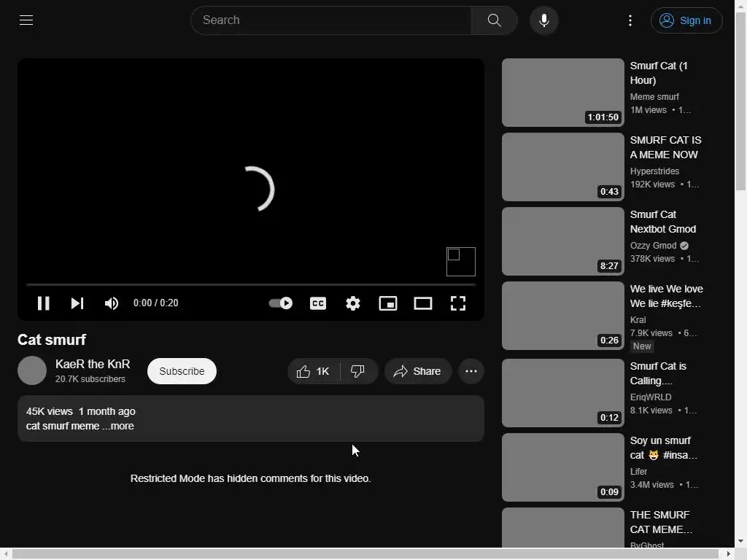The width and height of the screenshot is (747, 560).
Task: Open We live We love We lie video
Action: 667,296
